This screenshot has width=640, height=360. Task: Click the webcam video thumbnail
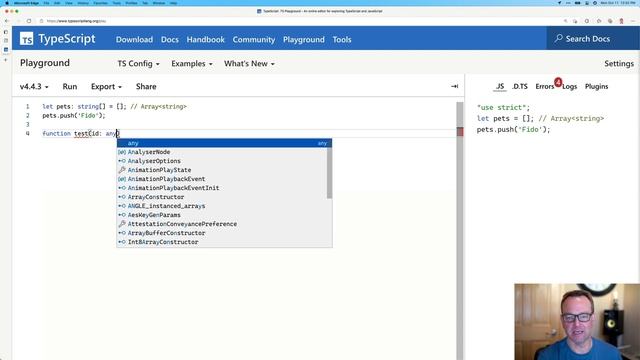pos(577,322)
